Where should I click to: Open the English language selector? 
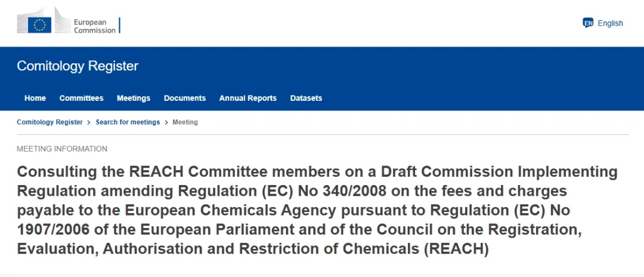coord(603,23)
